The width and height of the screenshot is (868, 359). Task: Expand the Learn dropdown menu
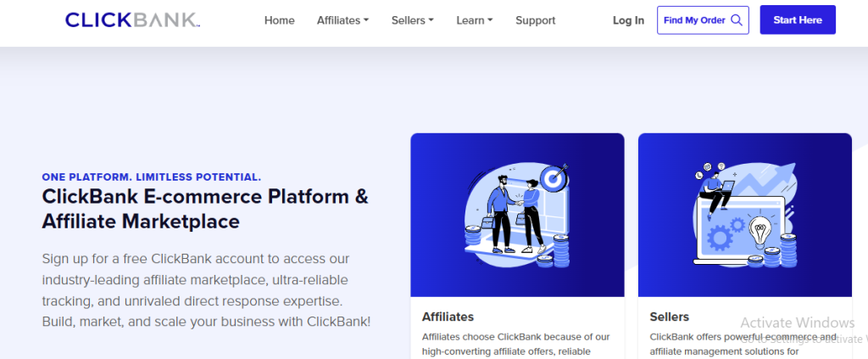pos(475,20)
